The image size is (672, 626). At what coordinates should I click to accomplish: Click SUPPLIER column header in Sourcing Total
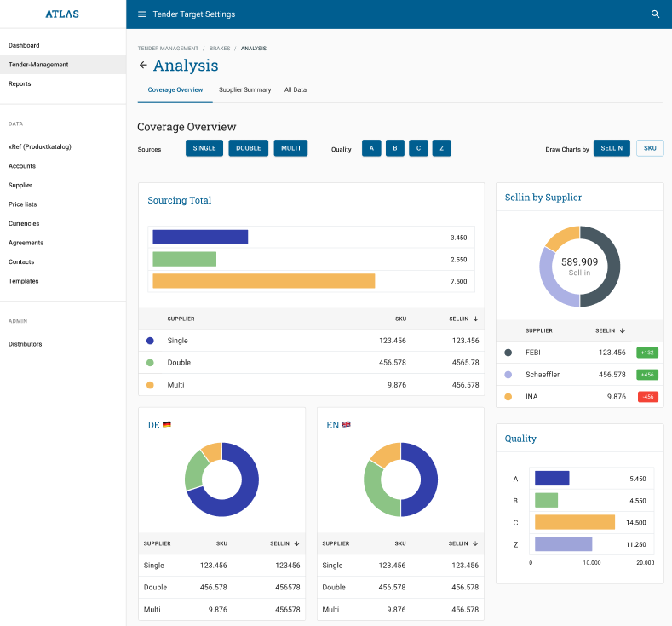tap(181, 319)
